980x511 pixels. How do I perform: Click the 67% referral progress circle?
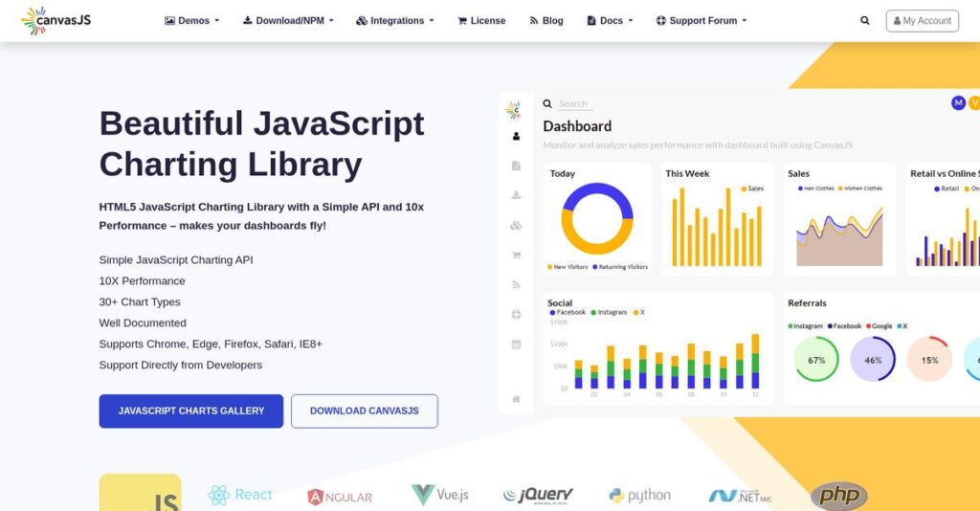coord(816,359)
